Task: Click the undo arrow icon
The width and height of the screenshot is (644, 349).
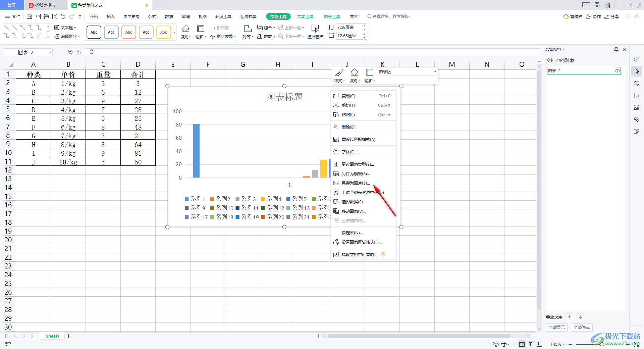Action: click(x=63, y=16)
